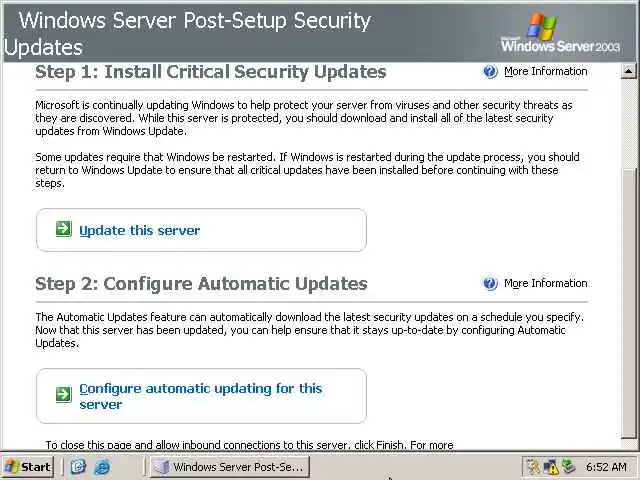Click the green arrow beside Update this server
Image resolution: width=640 pixels, height=480 pixels.
pos(63,229)
